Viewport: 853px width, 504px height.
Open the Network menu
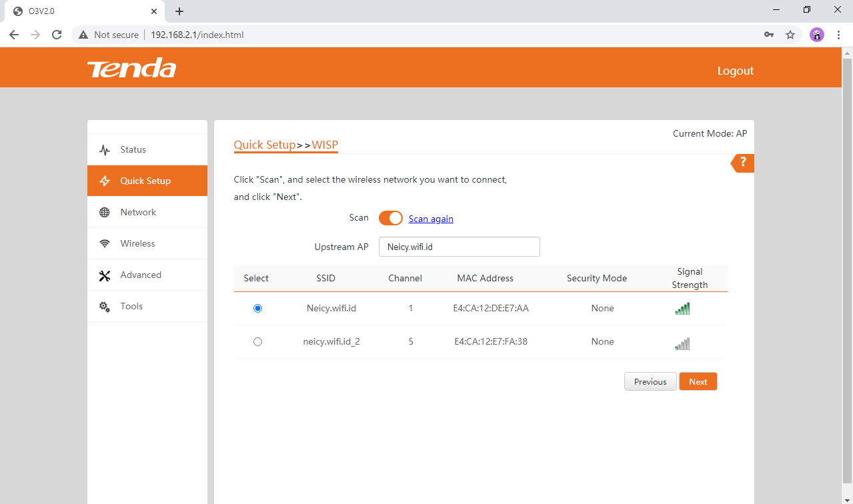click(x=147, y=213)
